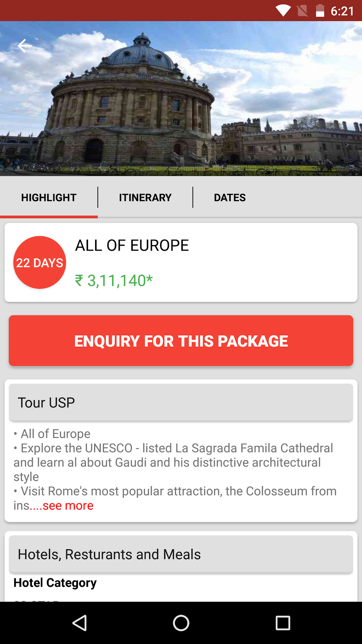Tap the Hotel Category label

point(55,583)
